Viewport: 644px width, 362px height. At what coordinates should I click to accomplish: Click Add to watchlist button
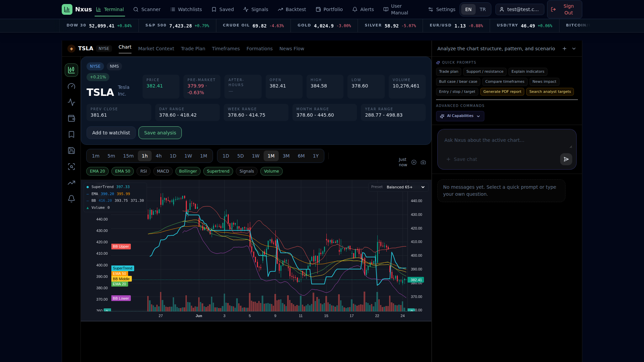click(x=111, y=133)
